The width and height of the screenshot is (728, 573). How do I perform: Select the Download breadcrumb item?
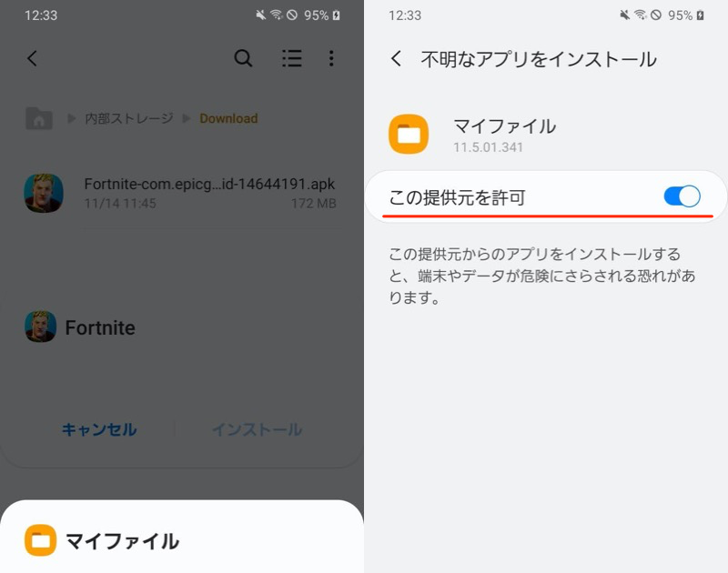click(228, 118)
